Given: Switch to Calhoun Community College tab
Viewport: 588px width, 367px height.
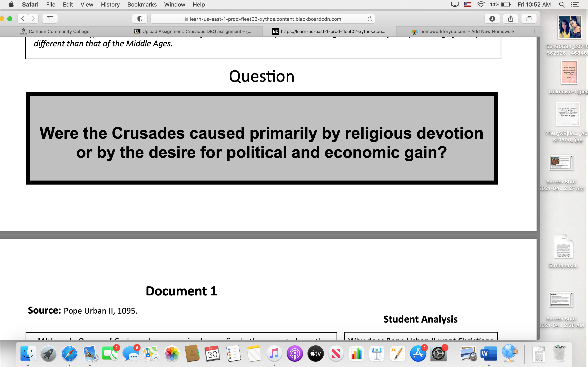Looking at the screenshot, I should point(59,31).
